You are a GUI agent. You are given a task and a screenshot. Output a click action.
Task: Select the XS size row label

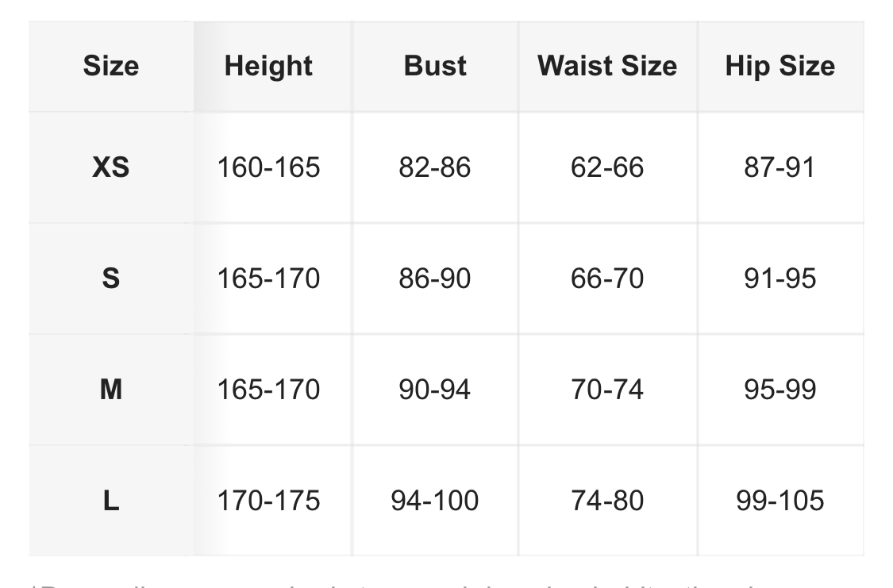coord(110,167)
